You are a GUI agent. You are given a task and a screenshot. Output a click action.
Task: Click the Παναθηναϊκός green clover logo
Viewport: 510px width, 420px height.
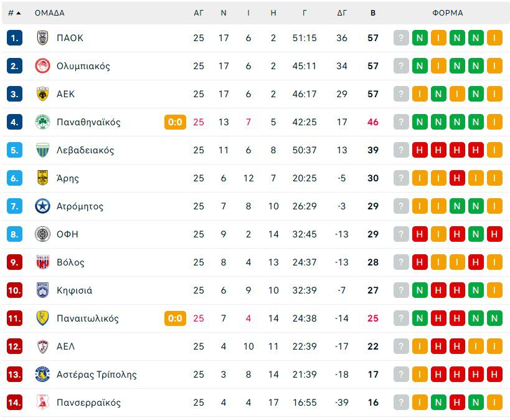(x=42, y=122)
